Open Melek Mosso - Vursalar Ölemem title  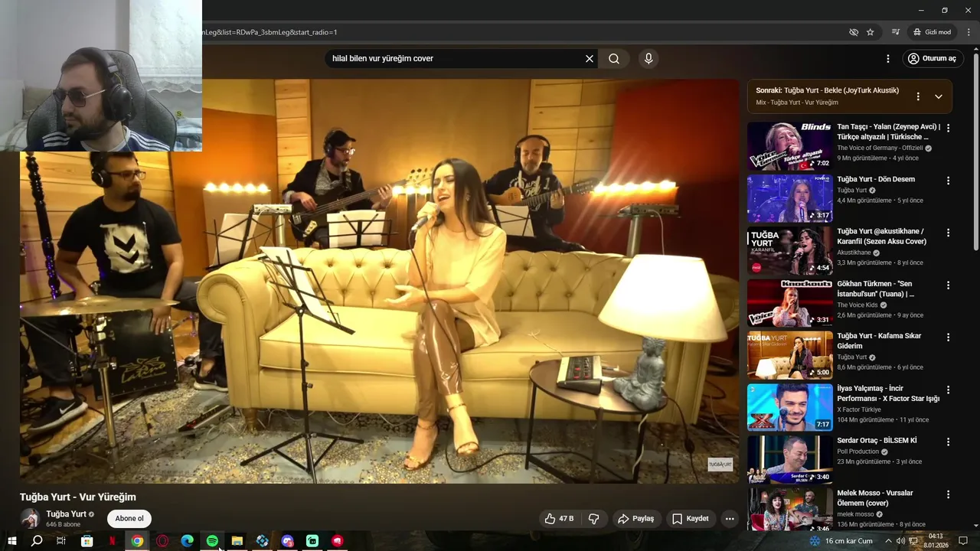point(874,498)
